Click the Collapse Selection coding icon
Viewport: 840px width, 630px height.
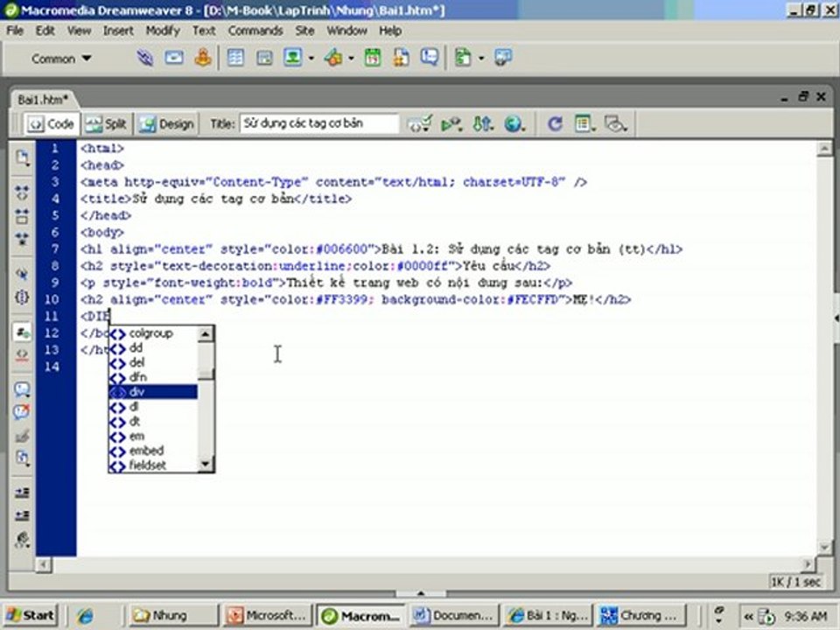22,216
